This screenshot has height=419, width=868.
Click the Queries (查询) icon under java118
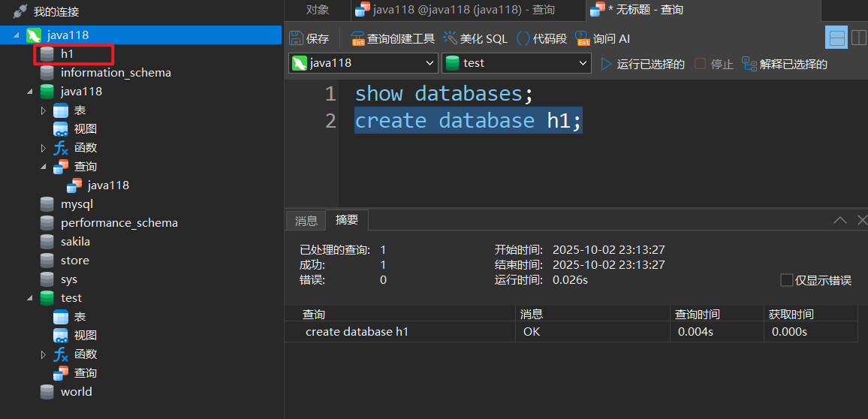click(60, 167)
